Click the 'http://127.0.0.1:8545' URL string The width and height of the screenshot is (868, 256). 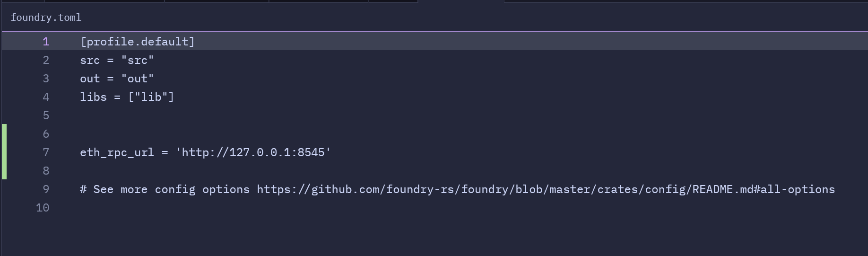click(253, 152)
